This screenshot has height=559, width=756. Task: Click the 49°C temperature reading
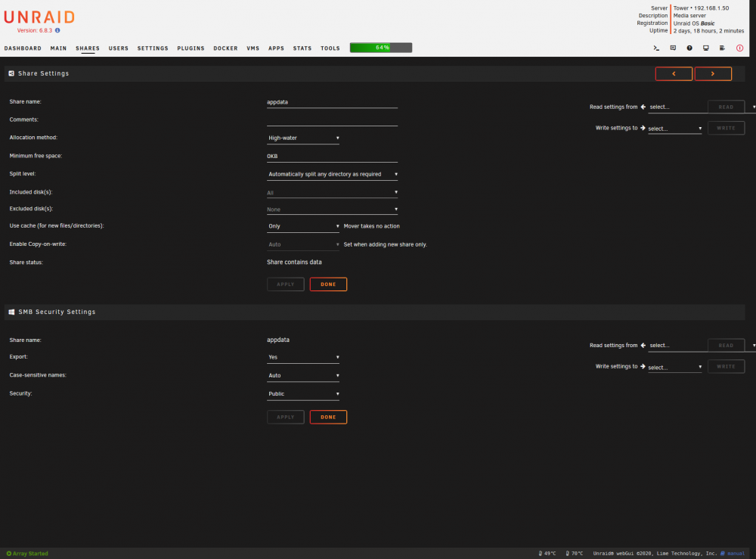pyautogui.click(x=550, y=553)
